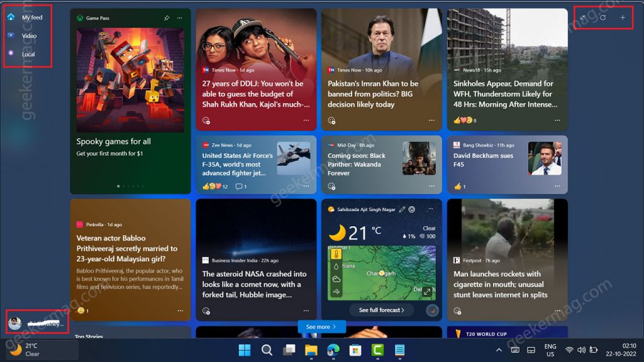The height and width of the screenshot is (362, 644).
Task: Open the Game Pass widget's more options
Action: (x=179, y=18)
